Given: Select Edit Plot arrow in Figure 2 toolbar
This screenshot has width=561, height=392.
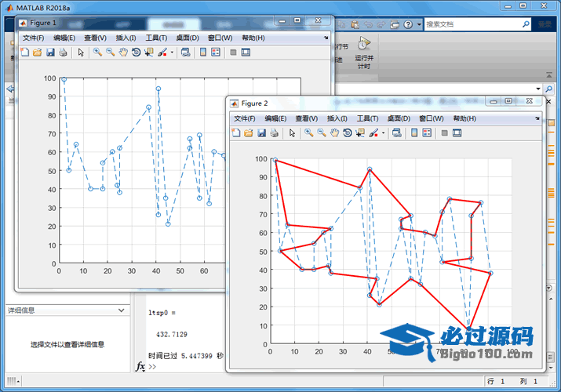Looking at the screenshot, I should coord(292,133).
